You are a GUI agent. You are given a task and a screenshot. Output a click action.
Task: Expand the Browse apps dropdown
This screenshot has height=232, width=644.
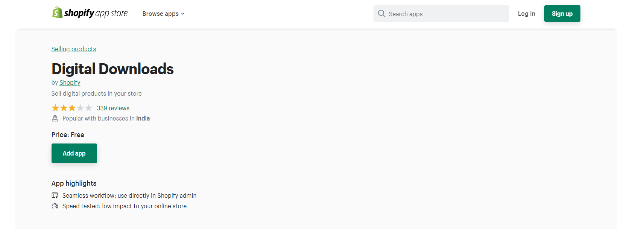164,14
